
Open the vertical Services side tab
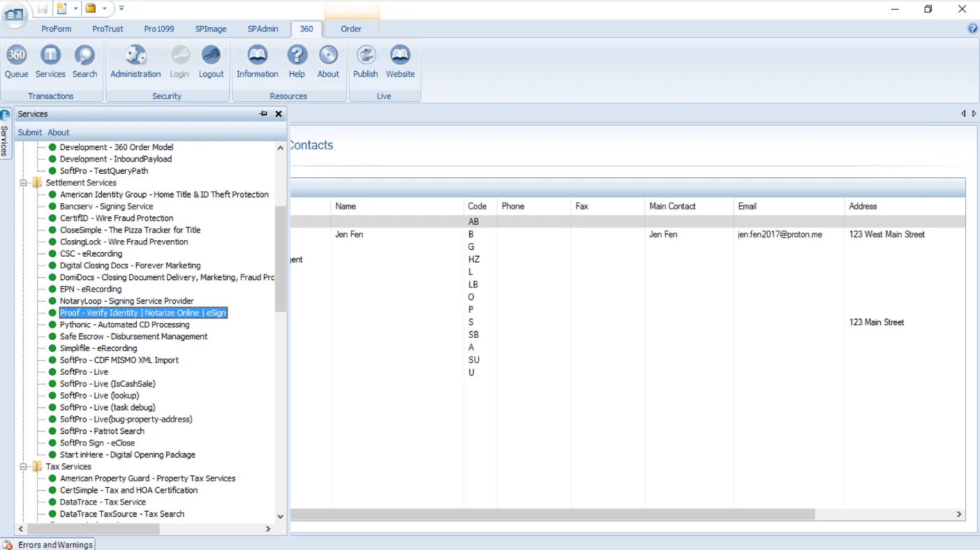tap(6, 135)
